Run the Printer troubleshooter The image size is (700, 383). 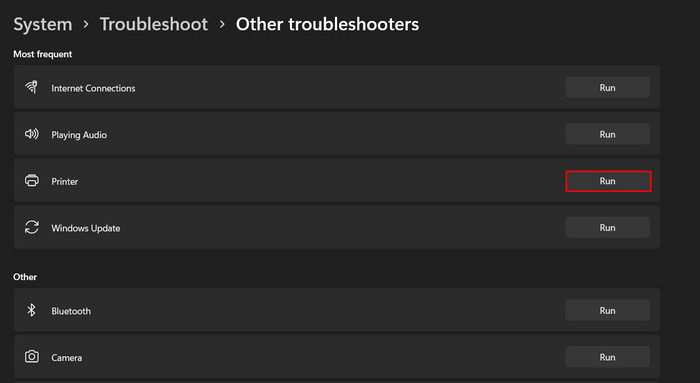(608, 181)
